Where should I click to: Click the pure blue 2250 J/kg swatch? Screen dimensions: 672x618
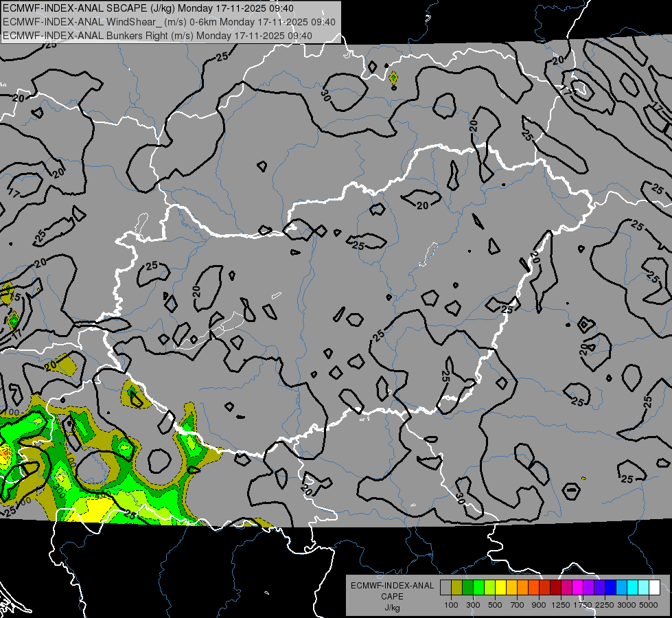611,587
